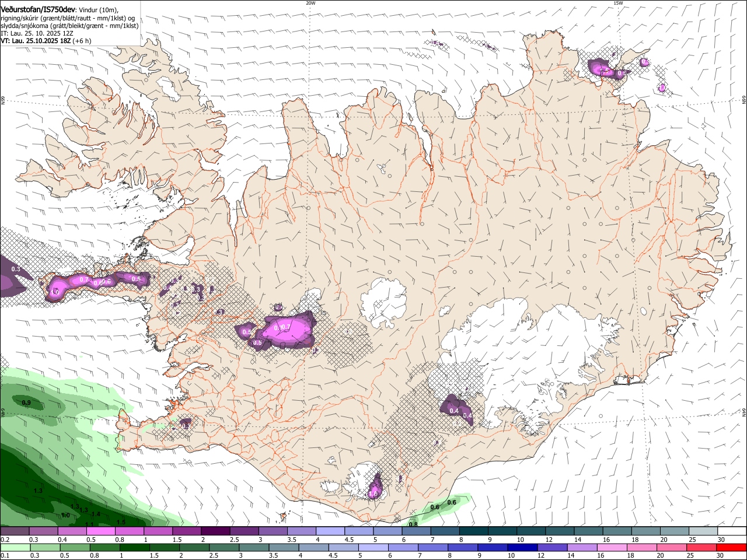
Task: Select the darkest green 1 swatch in the rain legend
Action: pos(135,547)
